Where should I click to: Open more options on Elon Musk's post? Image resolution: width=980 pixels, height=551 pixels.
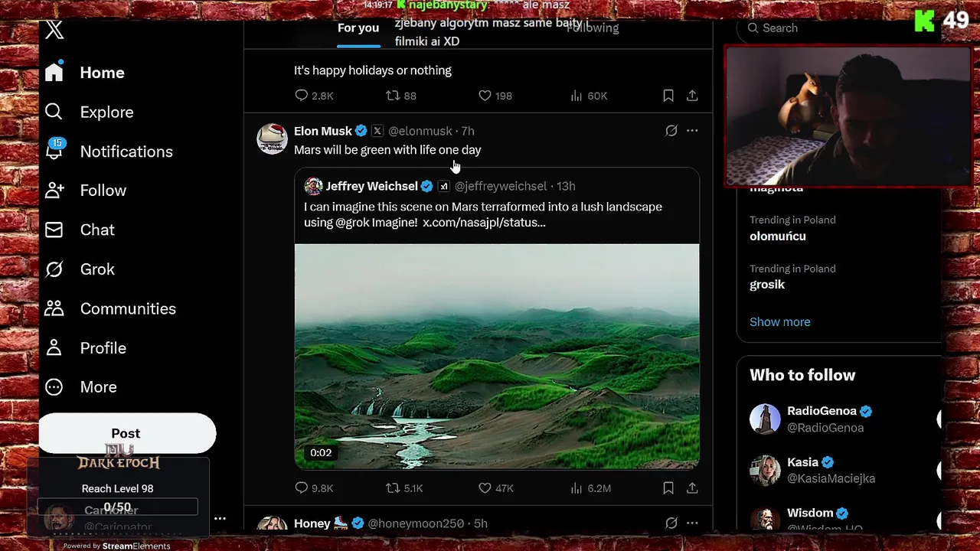tap(692, 131)
